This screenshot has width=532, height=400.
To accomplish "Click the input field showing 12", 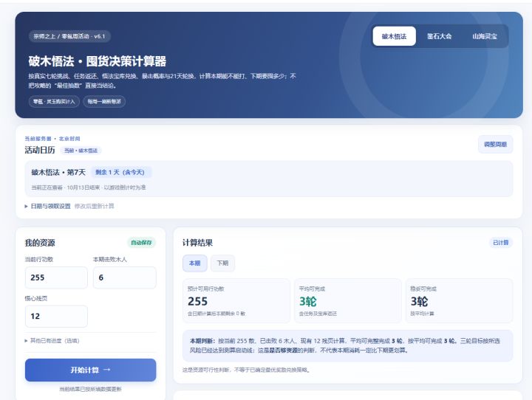I will click(x=56, y=317).
